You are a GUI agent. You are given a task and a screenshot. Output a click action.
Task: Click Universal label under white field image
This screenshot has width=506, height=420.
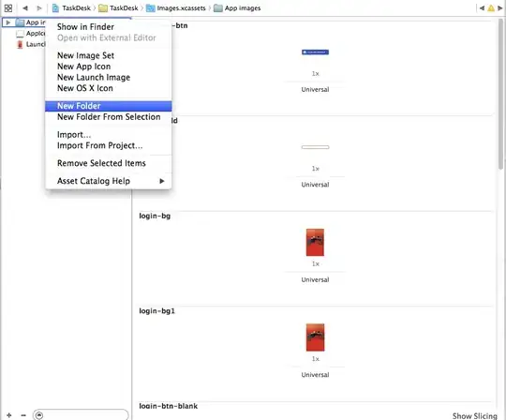coord(315,185)
